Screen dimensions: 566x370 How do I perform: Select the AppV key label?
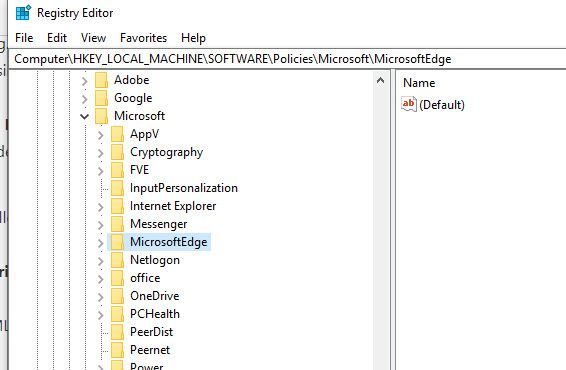coord(144,134)
